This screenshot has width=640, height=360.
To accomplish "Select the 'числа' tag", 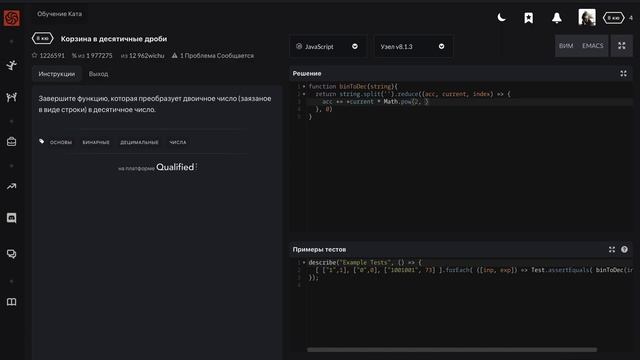I will point(178,142).
